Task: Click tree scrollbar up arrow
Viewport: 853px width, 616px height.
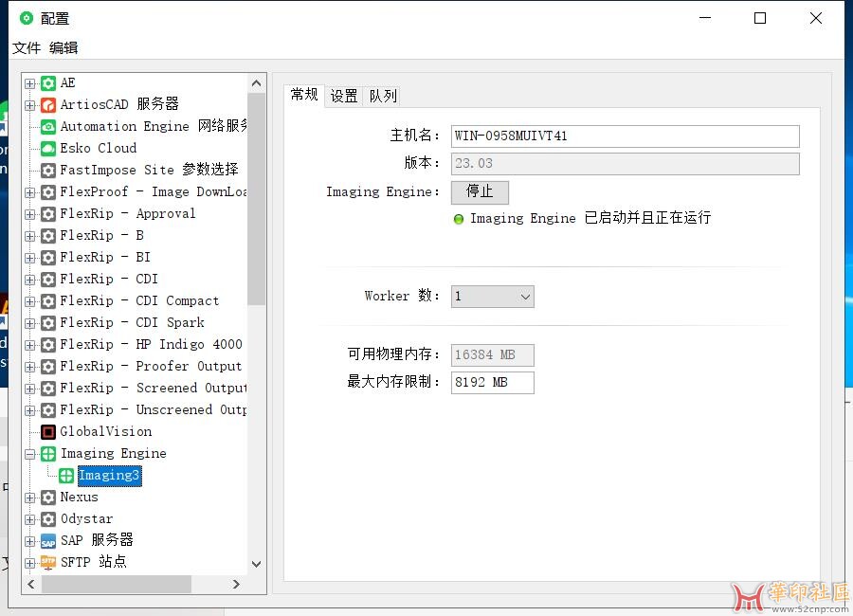Action: pos(256,83)
